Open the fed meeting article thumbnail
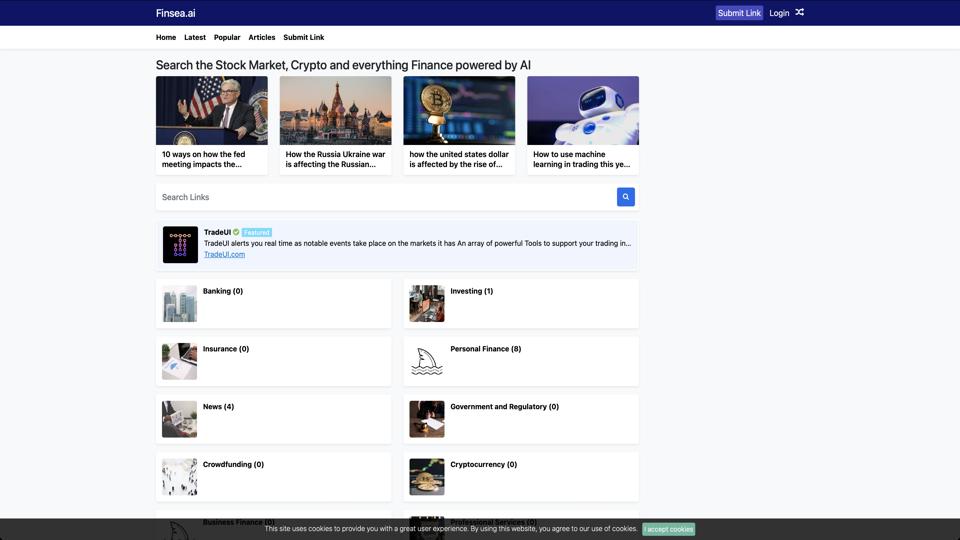This screenshot has width=960, height=540. pos(212,111)
